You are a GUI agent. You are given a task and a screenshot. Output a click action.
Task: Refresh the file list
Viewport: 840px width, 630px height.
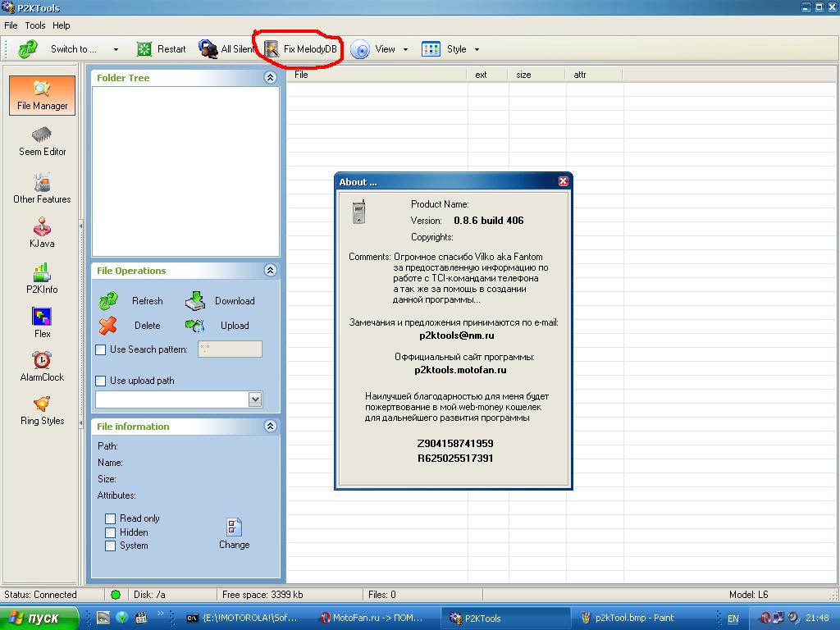pyautogui.click(x=131, y=301)
